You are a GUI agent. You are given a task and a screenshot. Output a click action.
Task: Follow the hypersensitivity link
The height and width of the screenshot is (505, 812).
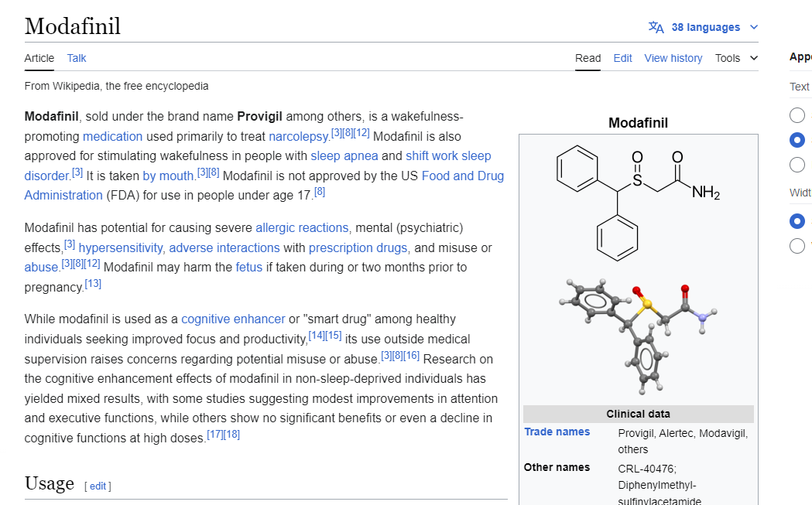tap(121, 247)
